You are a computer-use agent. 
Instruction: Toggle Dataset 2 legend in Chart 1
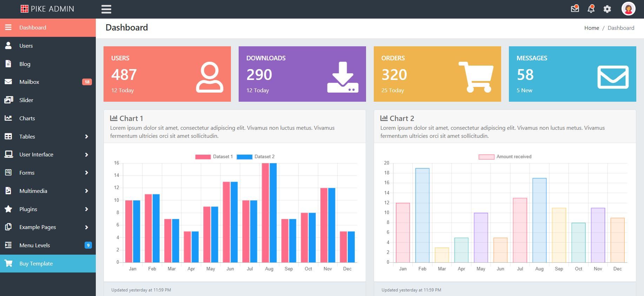click(x=256, y=157)
